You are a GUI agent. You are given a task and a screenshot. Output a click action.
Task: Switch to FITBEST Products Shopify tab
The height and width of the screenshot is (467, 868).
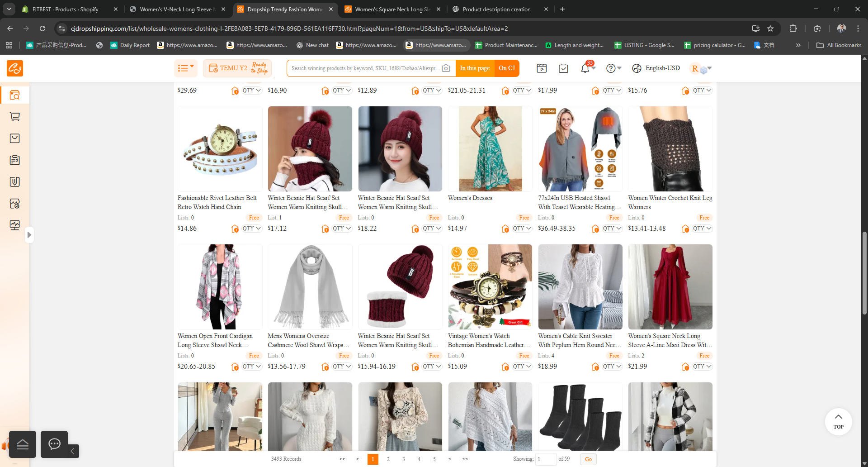pos(66,9)
